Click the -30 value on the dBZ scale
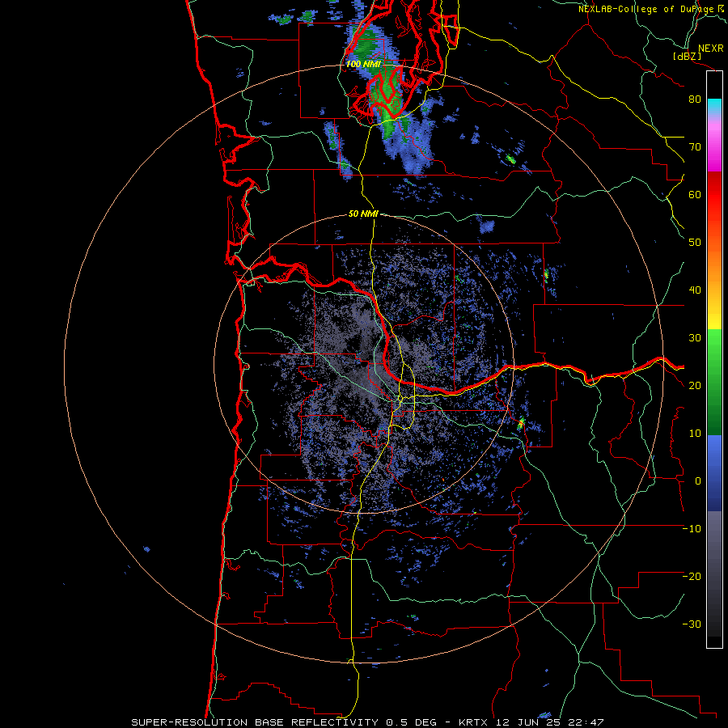 click(692, 624)
